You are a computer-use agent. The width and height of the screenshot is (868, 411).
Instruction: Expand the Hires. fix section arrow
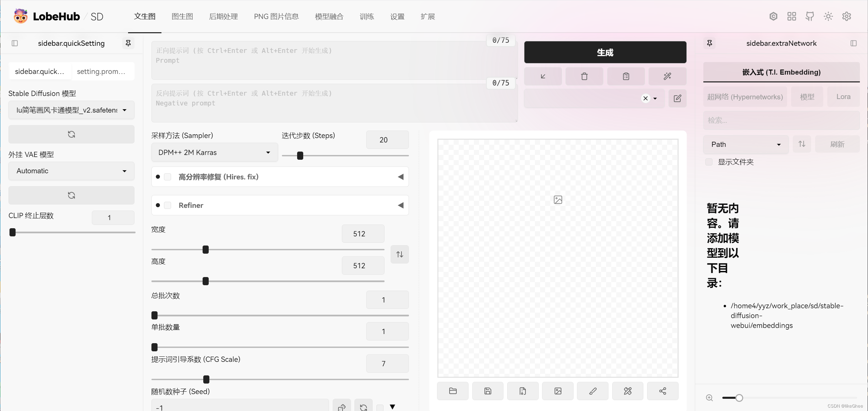(x=401, y=177)
